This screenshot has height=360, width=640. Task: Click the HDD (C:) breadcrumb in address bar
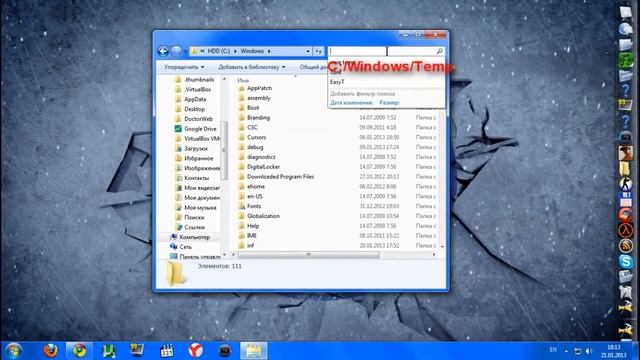click(x=219, y=51)
